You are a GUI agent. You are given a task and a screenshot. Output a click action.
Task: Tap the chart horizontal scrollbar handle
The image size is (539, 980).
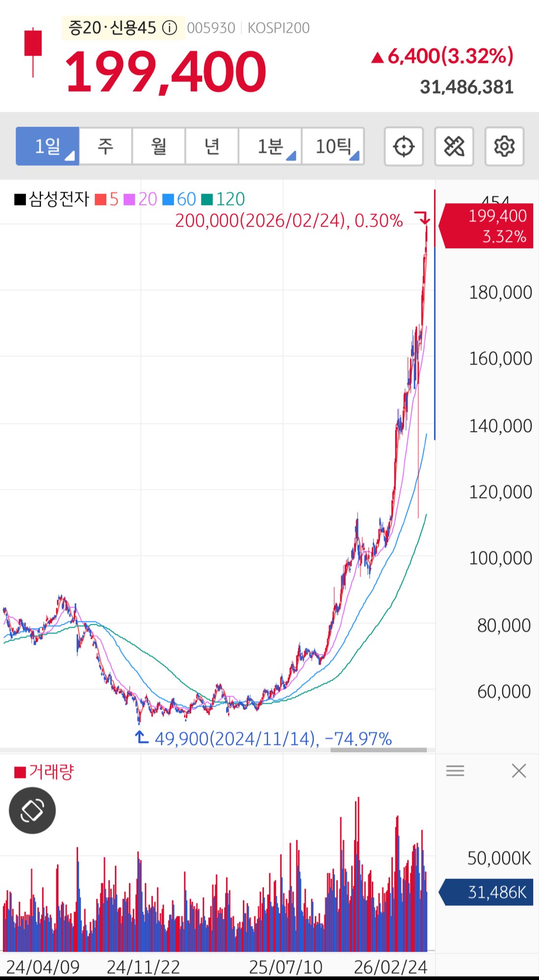pyautogui.click(x=378, y=750)
